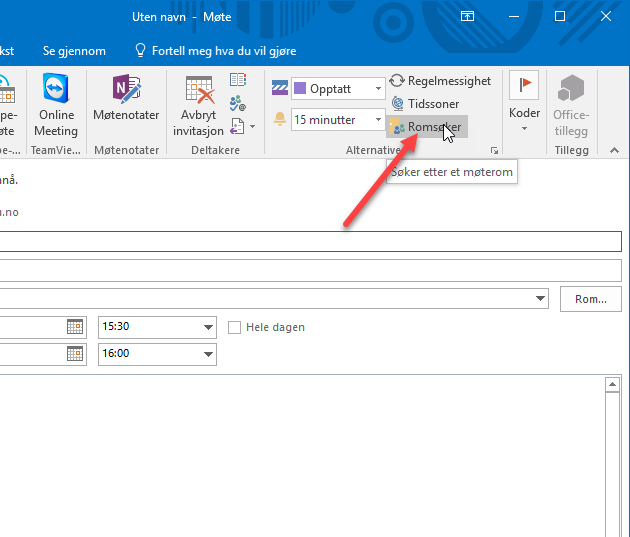Click Avbryt invitasjon button
630x537 pixels.
pyautogui.click(x=198, y=107)
